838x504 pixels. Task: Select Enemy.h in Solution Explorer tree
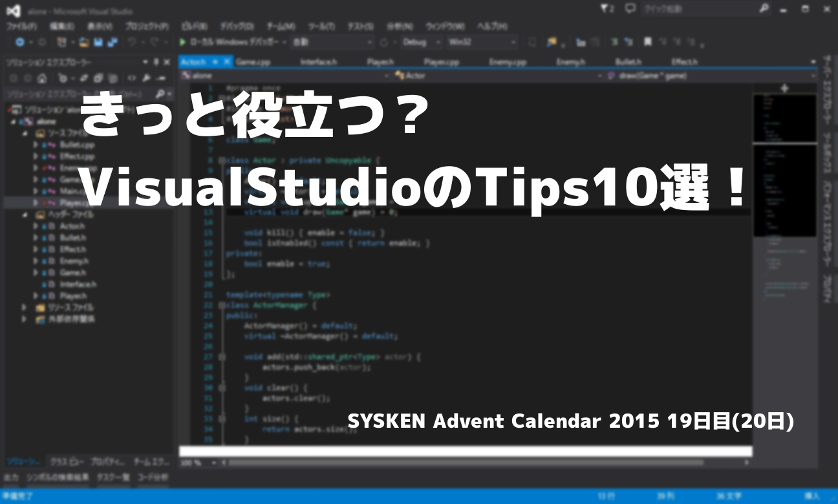pos(74,261)
